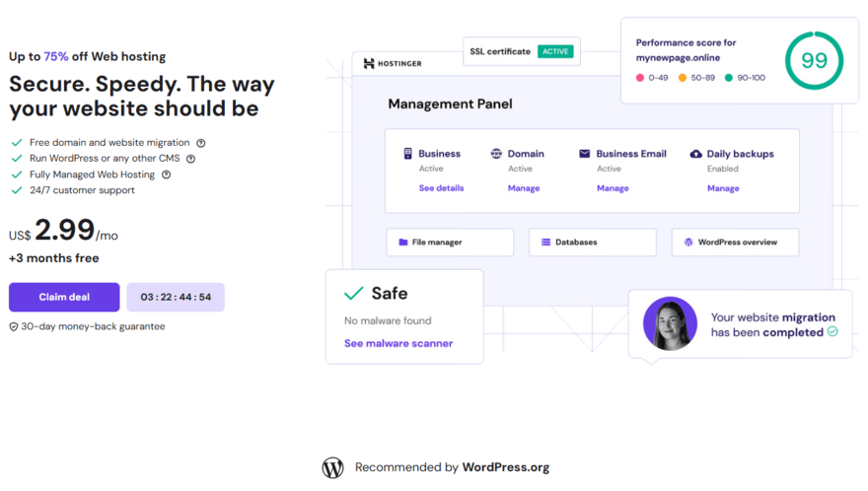Viewport: 868px width, 491px height.
Task: Click the help icon beside Fully Managed Web Hosting
Action: click(166, 175)
